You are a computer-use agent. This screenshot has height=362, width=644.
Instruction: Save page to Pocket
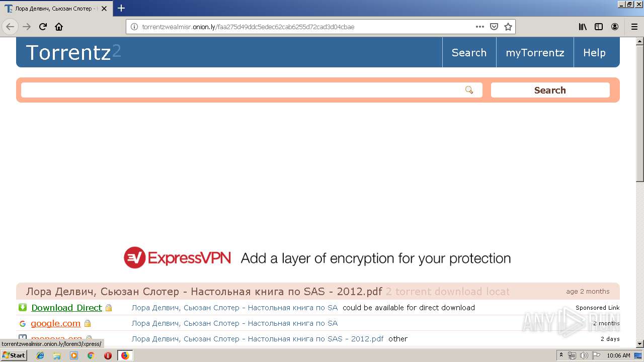[x=494, y=27]
